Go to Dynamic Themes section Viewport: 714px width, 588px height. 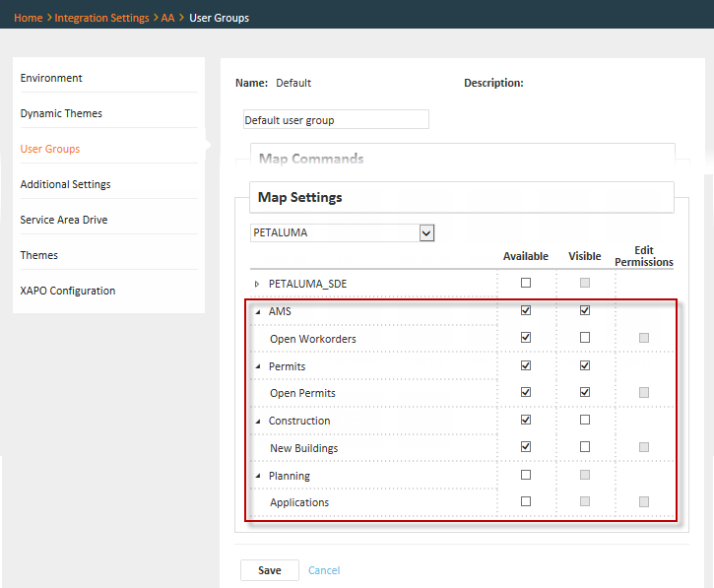click(x=61, y=113)
